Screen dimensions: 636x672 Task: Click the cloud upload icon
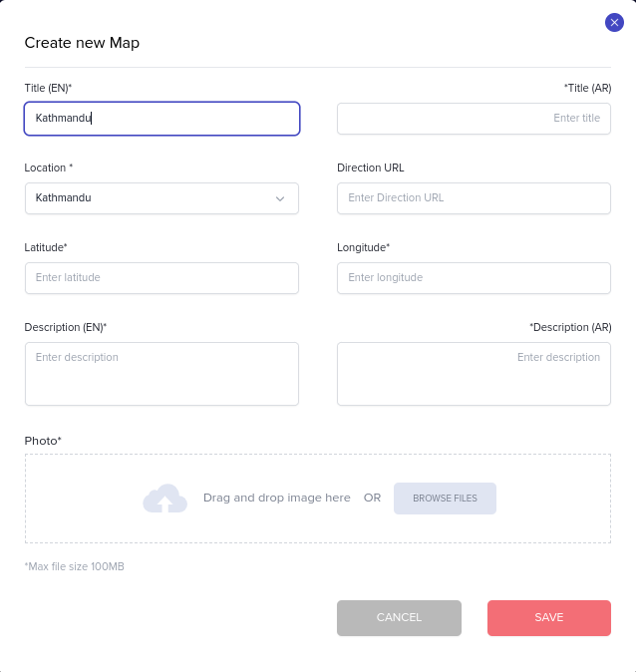pos(164,498)
